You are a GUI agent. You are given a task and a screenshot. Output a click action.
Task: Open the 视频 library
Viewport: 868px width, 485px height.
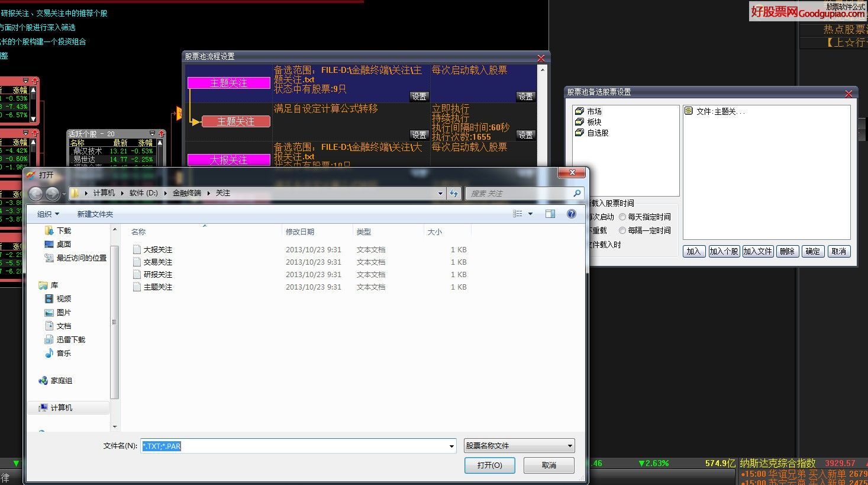tap(58, 298)
